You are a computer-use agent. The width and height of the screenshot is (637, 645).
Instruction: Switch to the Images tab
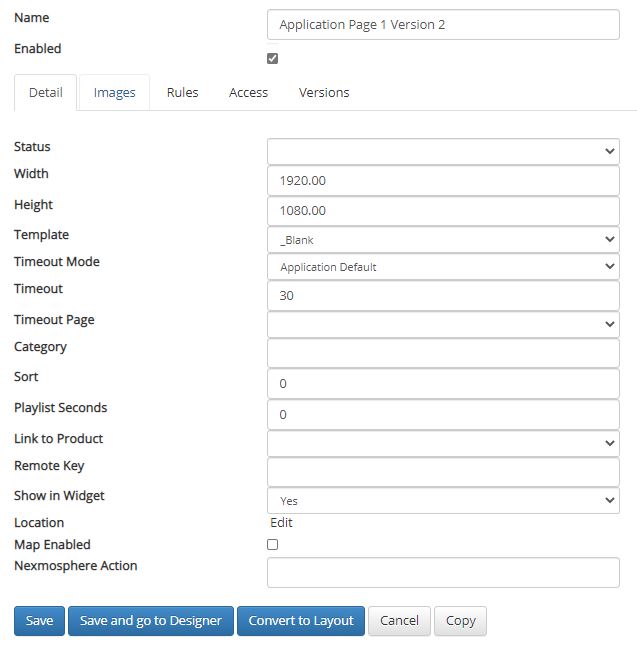click(x=114, y=93)
